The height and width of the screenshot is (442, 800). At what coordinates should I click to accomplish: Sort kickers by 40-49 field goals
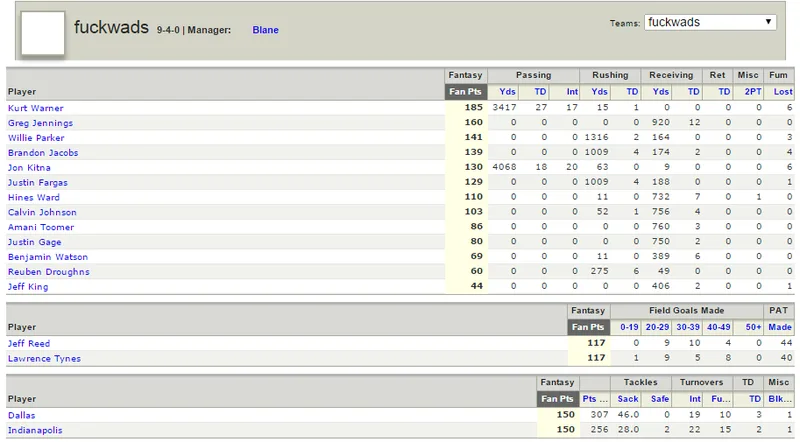point(718,327)
